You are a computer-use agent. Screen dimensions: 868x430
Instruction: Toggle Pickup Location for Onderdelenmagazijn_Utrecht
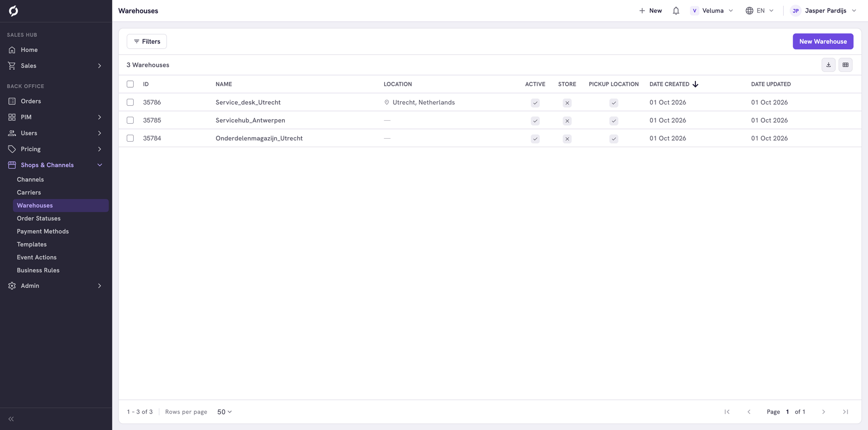614,139
